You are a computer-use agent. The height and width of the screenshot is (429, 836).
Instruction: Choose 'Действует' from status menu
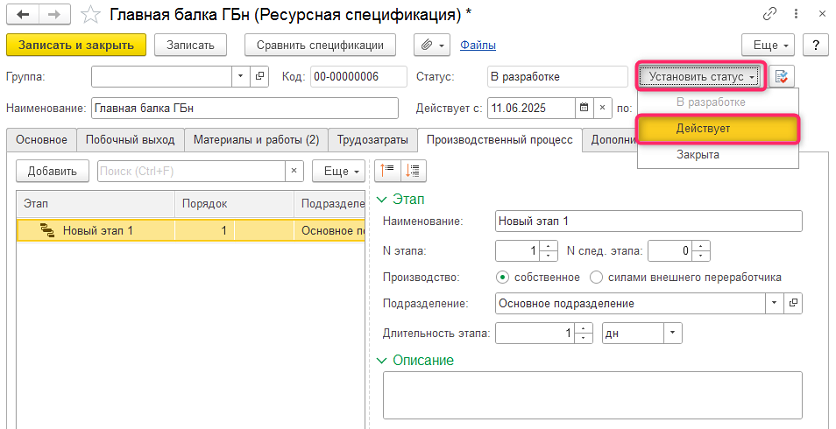point(716,129)
